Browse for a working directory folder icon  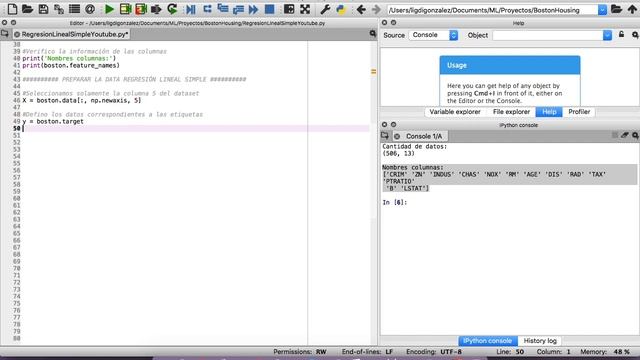pyautogui.click(x=616, y=9)
